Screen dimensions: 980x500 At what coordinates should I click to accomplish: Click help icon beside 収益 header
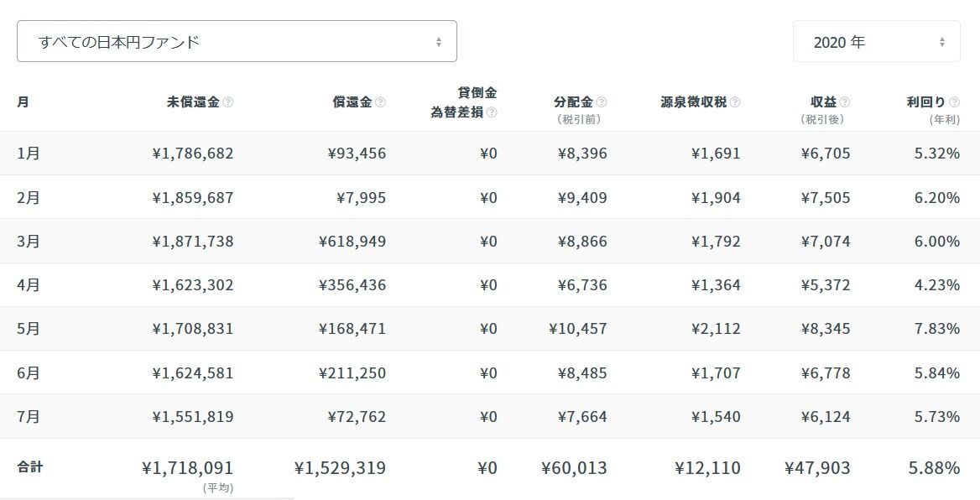[x=844, y=102]
